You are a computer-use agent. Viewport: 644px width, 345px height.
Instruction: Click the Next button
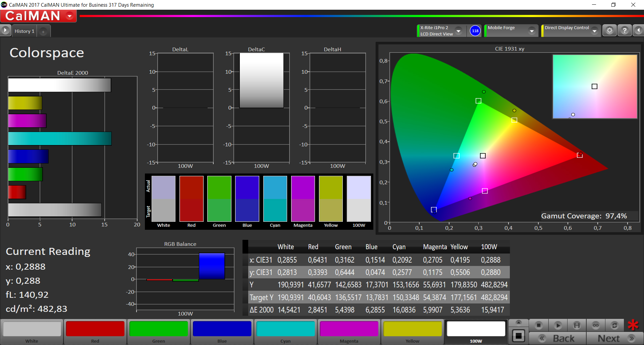[x=615, y=338]
